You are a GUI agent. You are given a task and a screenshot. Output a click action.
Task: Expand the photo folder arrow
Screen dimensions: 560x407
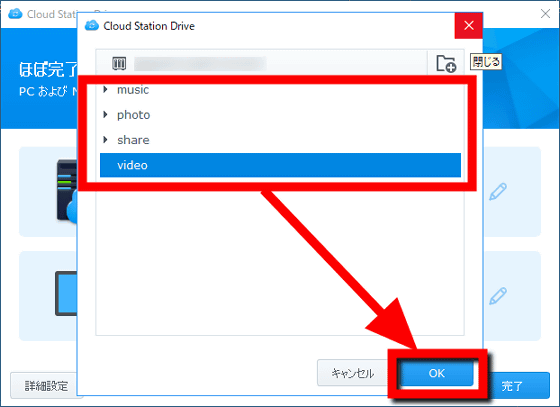(105, 115)
